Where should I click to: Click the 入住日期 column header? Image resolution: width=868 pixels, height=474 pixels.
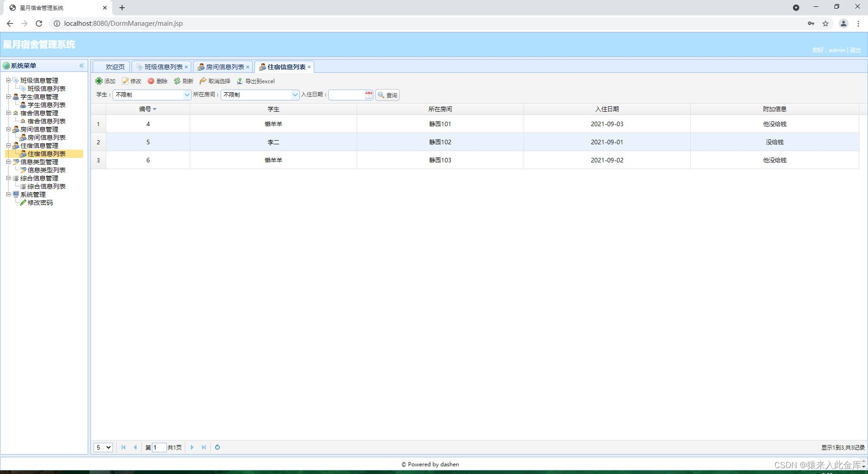[x=607, y=109]
